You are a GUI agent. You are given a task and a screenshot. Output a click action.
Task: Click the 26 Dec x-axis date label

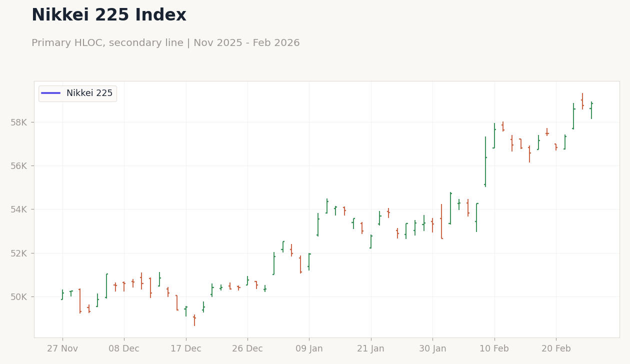(247, 349)
